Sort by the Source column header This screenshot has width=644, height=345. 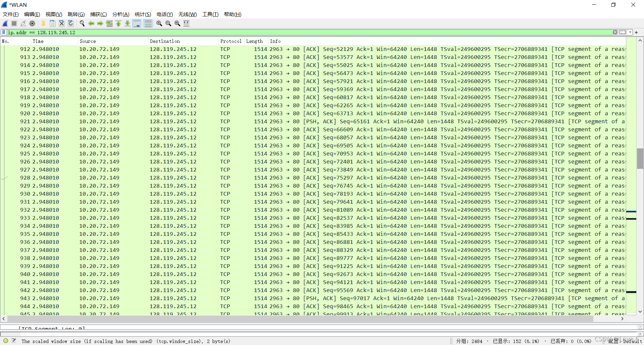pos(113,41)
